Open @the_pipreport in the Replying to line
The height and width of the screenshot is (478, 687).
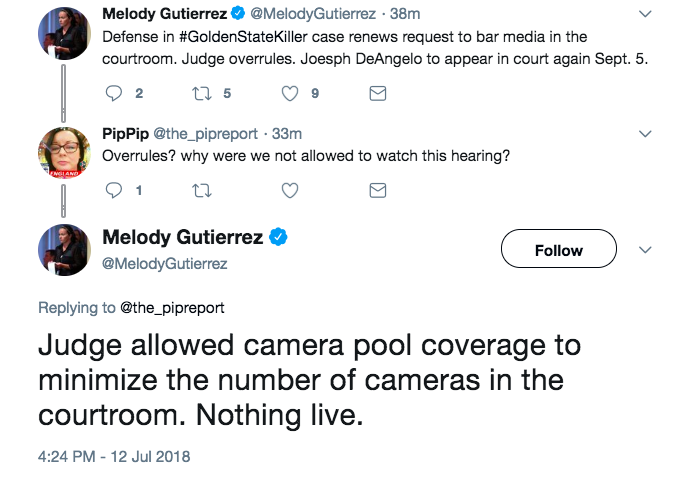point(172,308)
